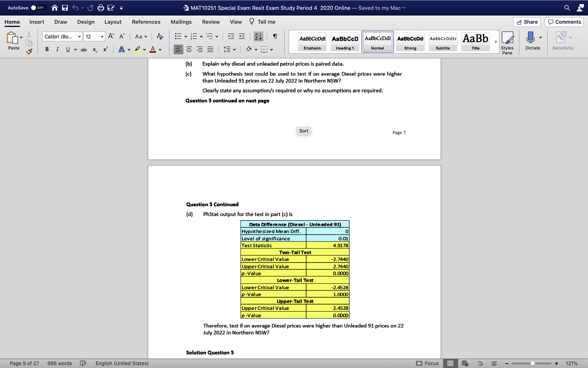Open the Share options

pos(527,22)
